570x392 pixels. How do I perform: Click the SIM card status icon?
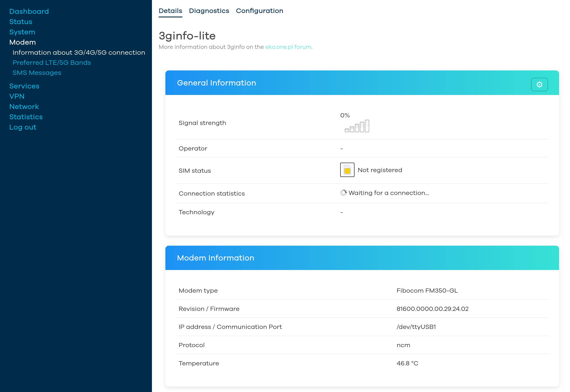click(347, 170)
